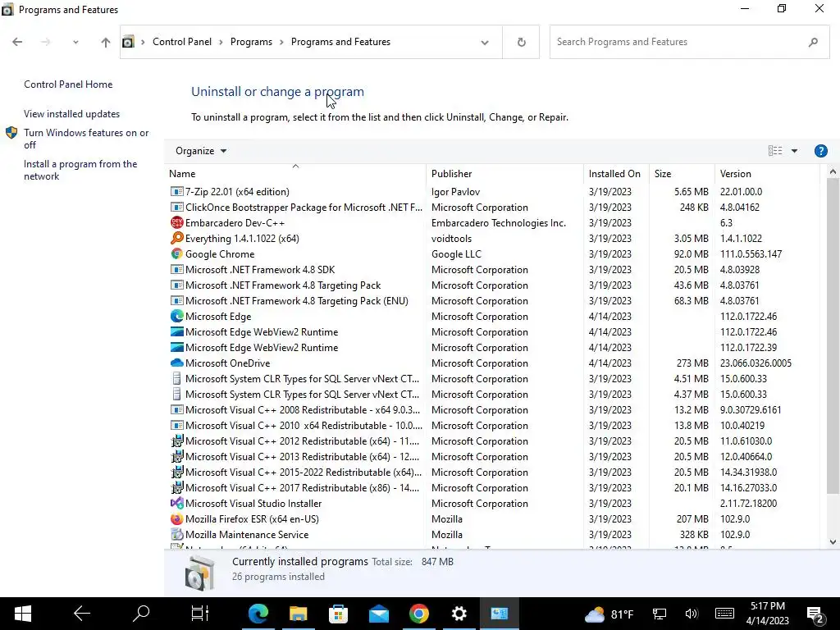Click the Microsoft OneDrive cloud icon
Screen dimensions: 840x630
click(x=177, y=363)
